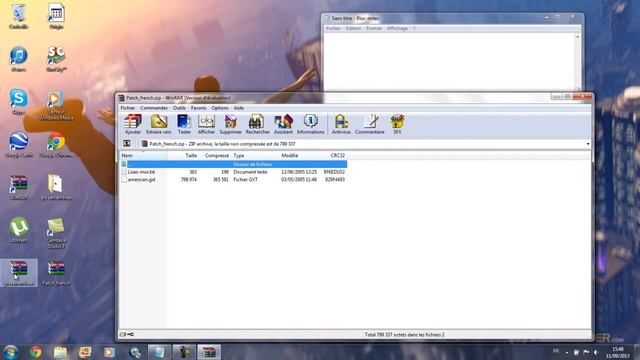Select the Lisez-moi.txt file row
640x360 pixels.
point(233,172)
